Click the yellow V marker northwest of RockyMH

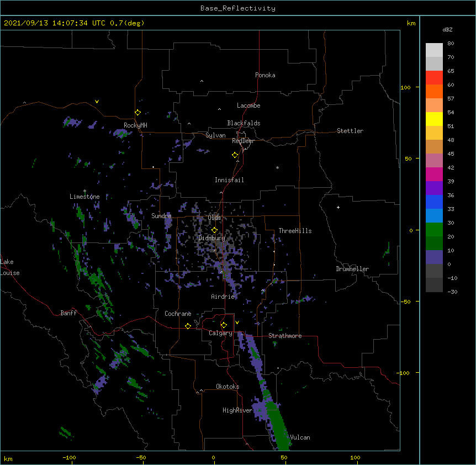[97, 102]
